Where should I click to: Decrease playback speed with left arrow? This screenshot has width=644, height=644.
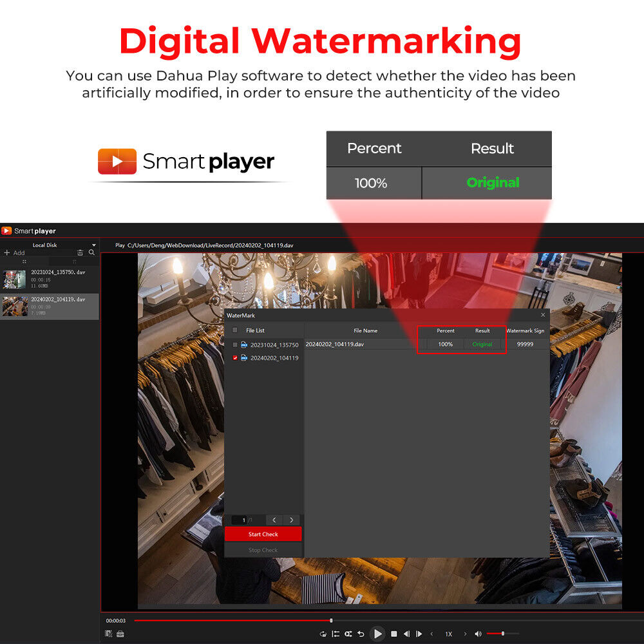[431, 634]
